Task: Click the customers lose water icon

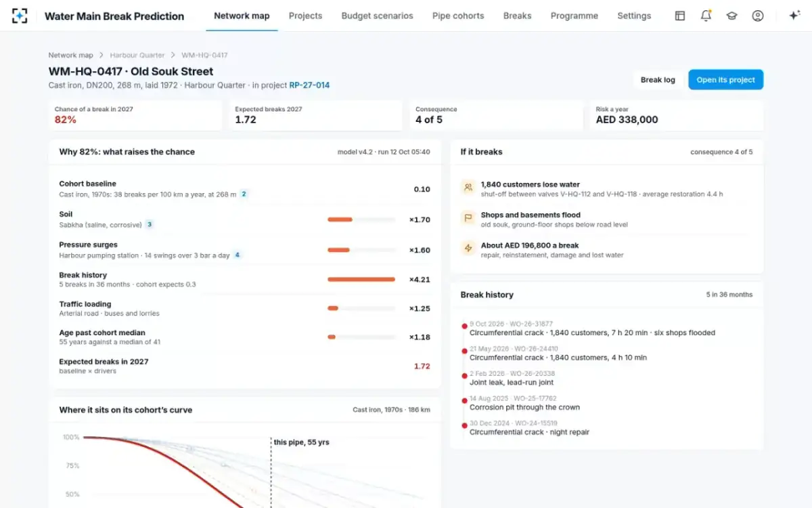Action: tap(468, 188)
